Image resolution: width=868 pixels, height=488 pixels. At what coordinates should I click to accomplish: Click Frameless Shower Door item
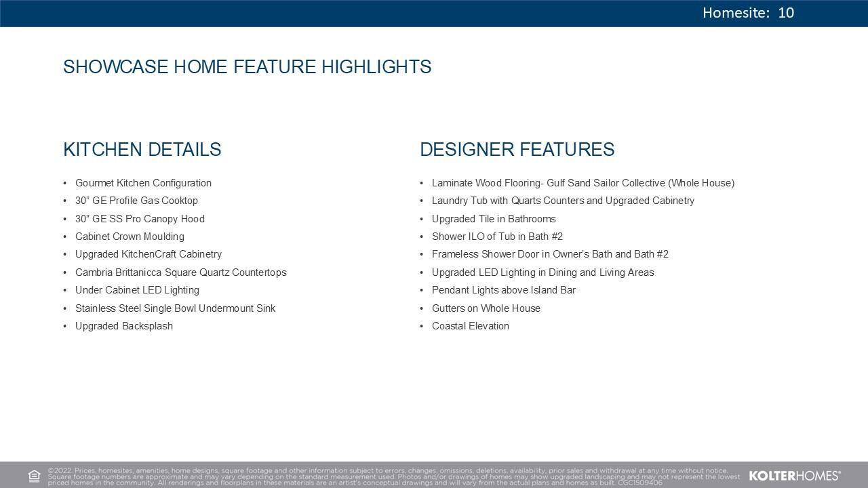coord(550,254)
